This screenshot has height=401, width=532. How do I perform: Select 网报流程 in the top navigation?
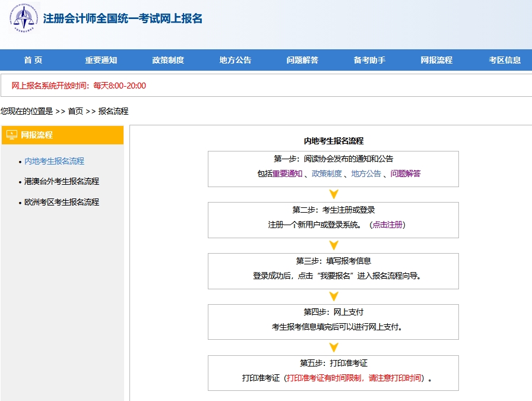(x=436, y=60)
